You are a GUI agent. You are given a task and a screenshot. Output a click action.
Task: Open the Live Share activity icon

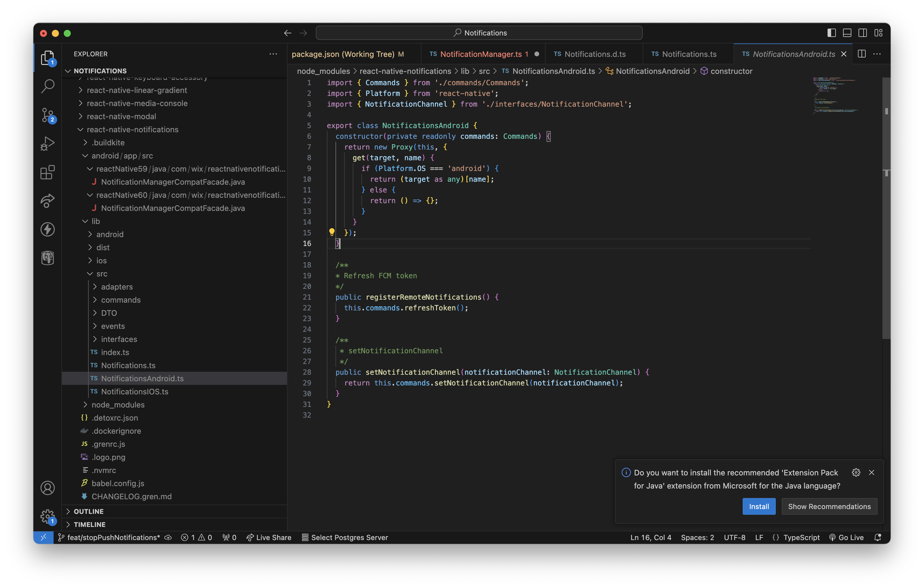pos(48,200)
